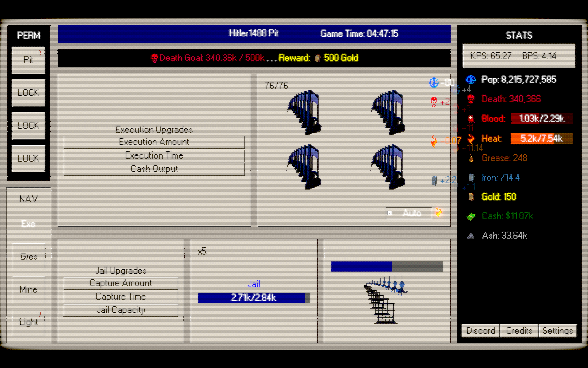
Task: Switch to the Mine navigation tab
Action: click(28, 289)
